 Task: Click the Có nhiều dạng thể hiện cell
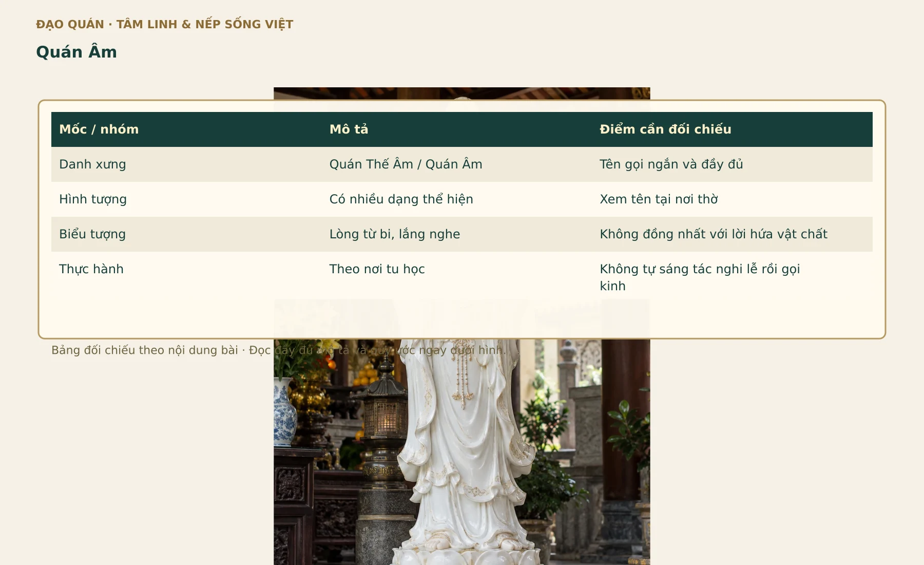457,199
